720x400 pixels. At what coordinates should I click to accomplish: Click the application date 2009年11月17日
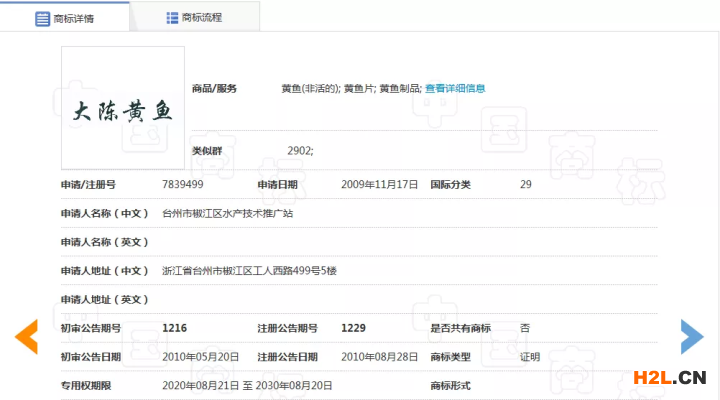click(x=379, y=185)
